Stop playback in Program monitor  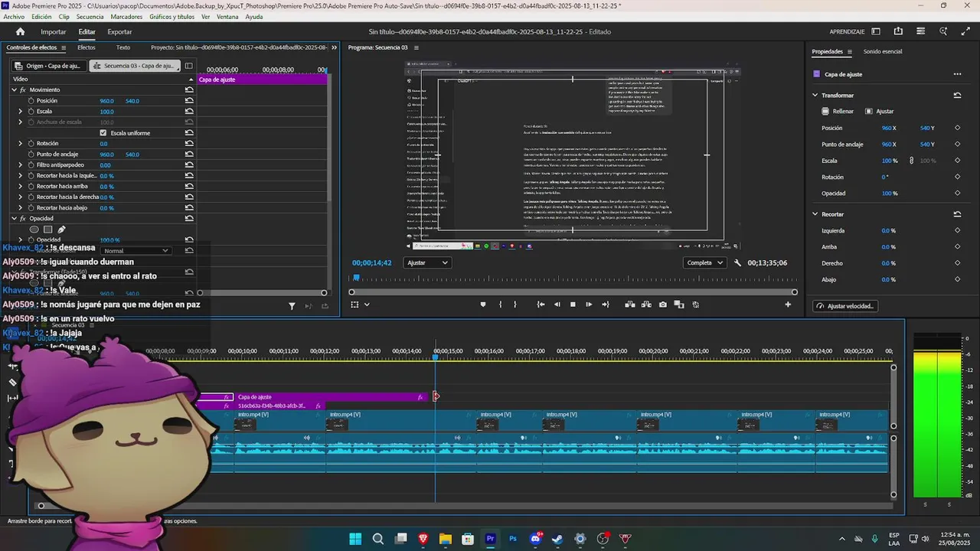pyautogui.click(x=573, y=305)
